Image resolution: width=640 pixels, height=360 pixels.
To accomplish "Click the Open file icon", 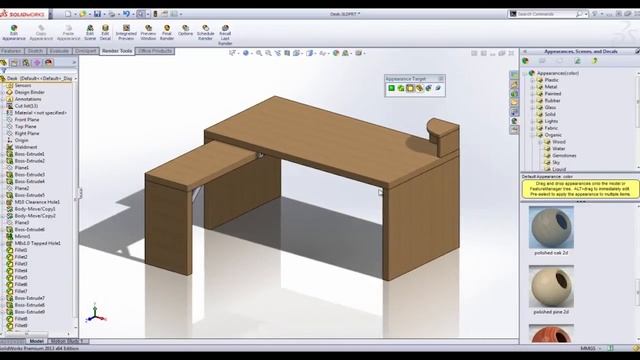I will 83,14.
